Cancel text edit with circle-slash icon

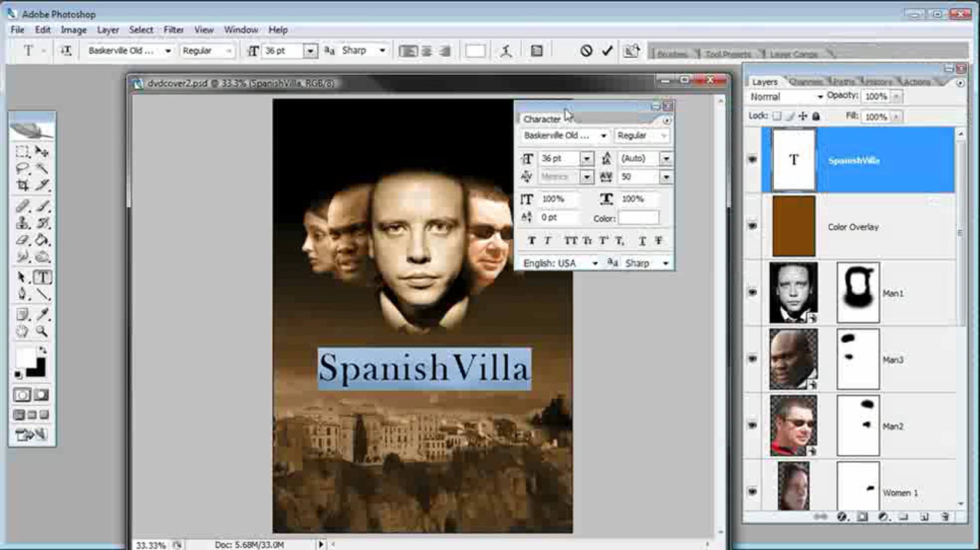[x=586, y=51]
